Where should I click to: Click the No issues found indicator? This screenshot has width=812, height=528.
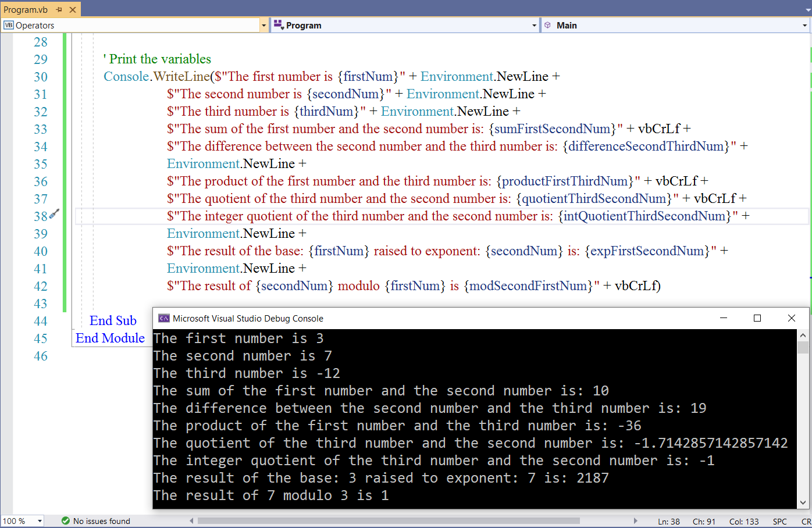pos(102,521)
